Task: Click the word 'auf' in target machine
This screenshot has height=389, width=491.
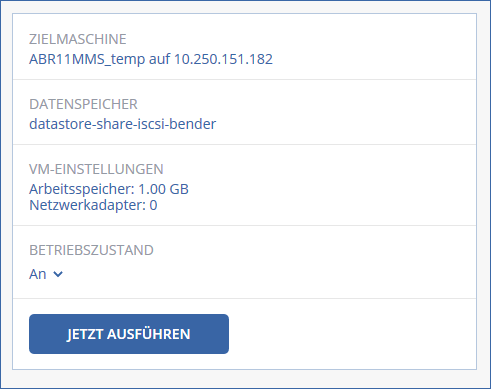Action: 160,59
